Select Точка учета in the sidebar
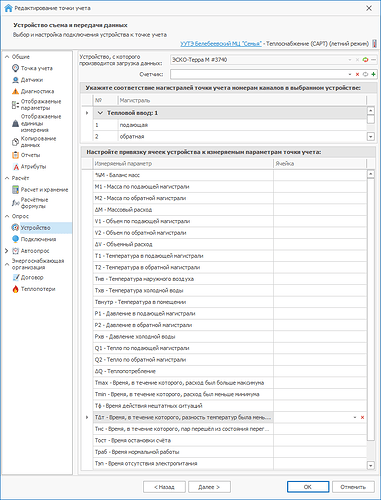Image resolution: width=381 pixels, height=500 pixels. [37, 68]
